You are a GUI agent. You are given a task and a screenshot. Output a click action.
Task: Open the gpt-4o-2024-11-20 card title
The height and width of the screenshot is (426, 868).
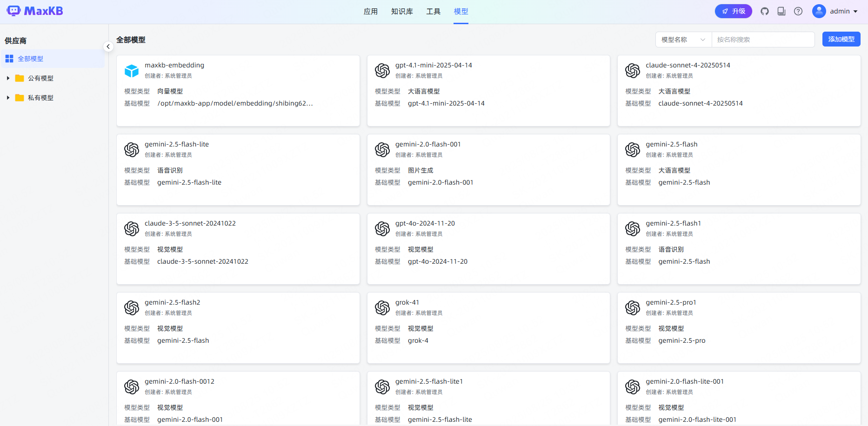[x=425, y=223]
